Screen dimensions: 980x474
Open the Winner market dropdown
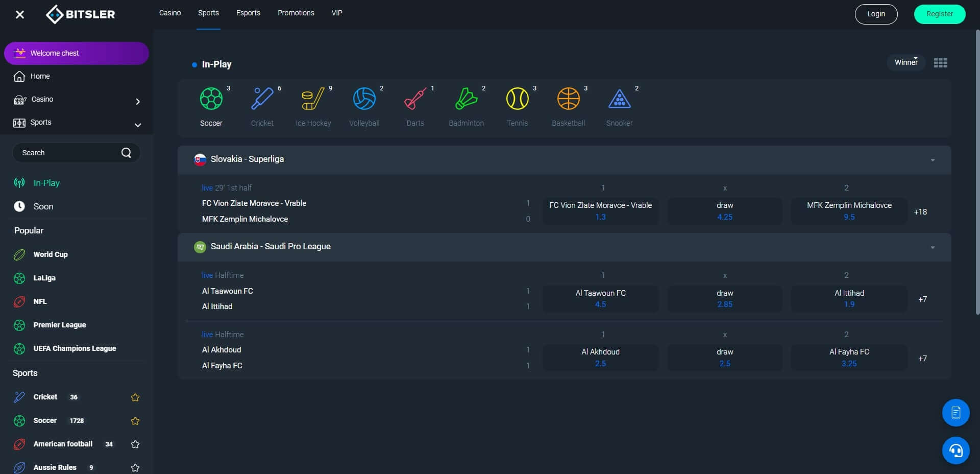click(x=906, y=62)
